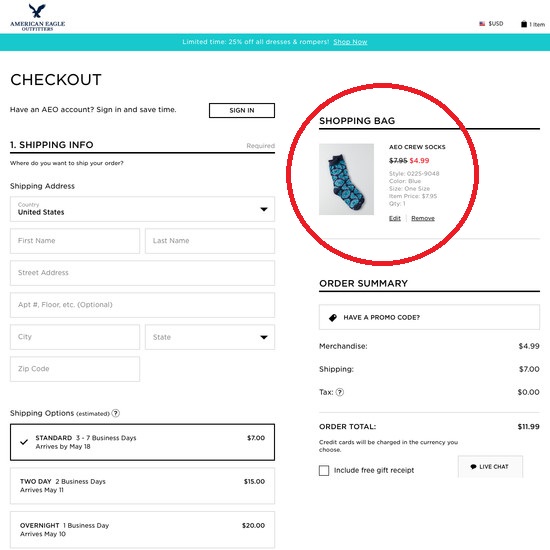This screenshot has height=550, width=550.
Task: Choose the Two Day shipping option
Action: click(142, 486)
